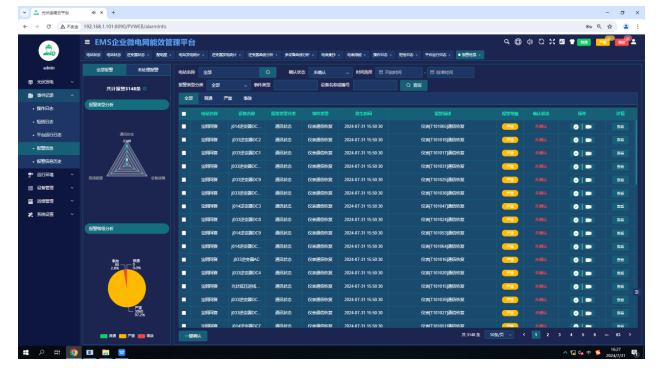Click the search icon in the station name field
This screenshot has height=368, width=671.
268,72
